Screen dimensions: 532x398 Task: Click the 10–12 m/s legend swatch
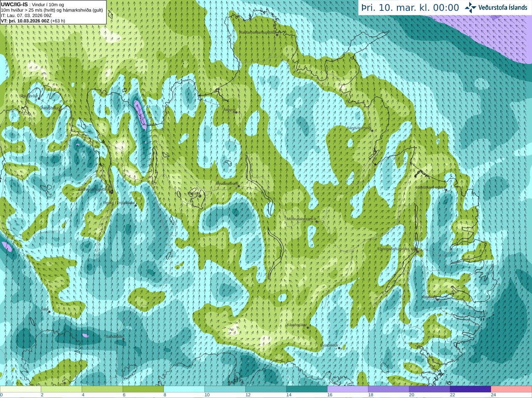click(x=225, y=389)
